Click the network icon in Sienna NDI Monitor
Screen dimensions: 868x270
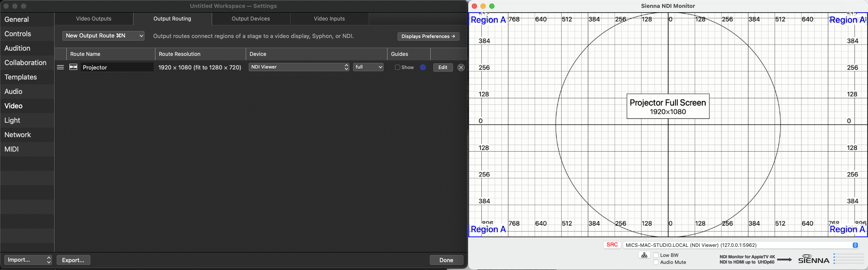[644, 255]
